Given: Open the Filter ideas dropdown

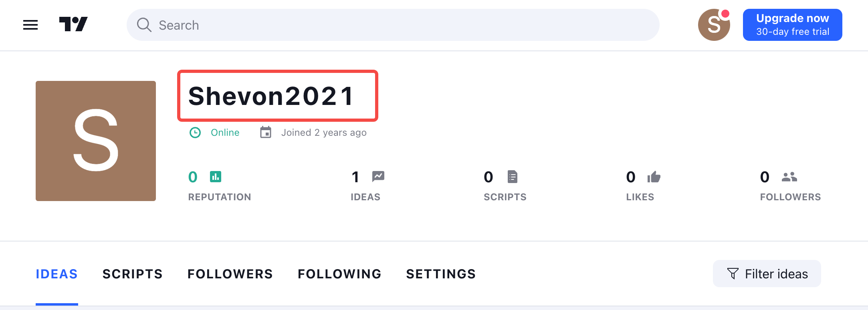Looking at the screenshot, I should [x=767, y=274].
